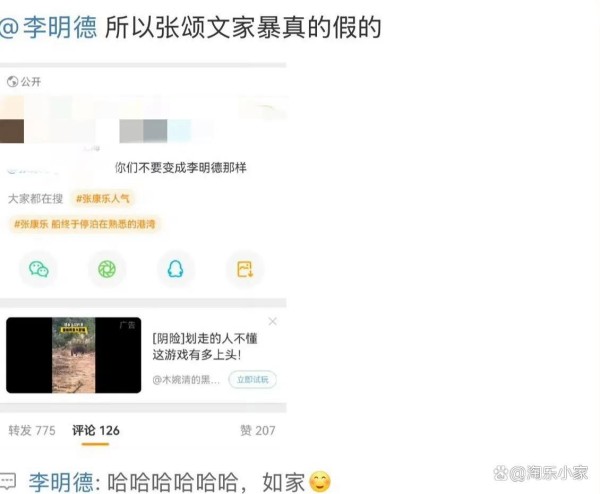Open the @木婉清的黑… advertiser name
This screenshot has height=494, width=600.
(186, 380)
